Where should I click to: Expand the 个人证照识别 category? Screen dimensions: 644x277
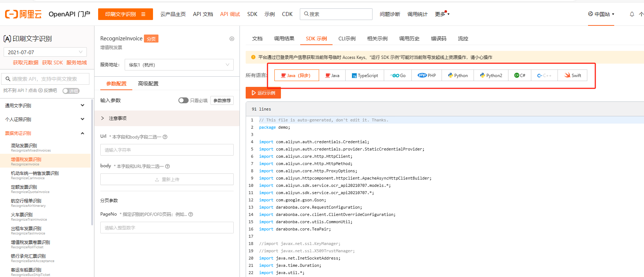45,119
